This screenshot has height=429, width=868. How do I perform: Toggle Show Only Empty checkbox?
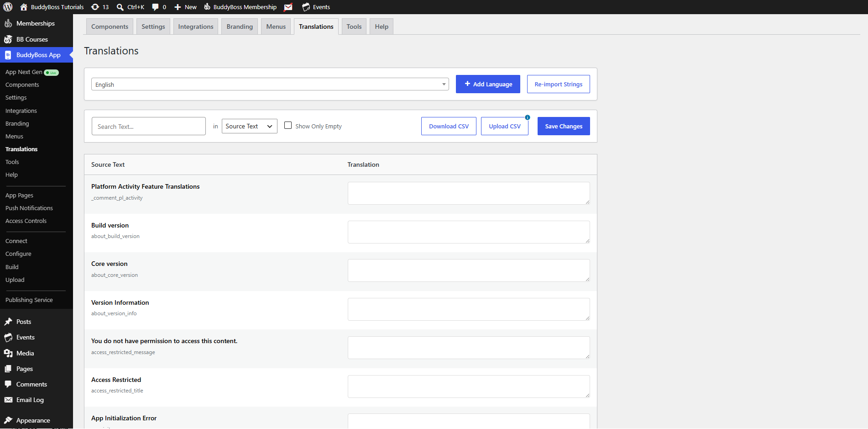click(288, 125)
